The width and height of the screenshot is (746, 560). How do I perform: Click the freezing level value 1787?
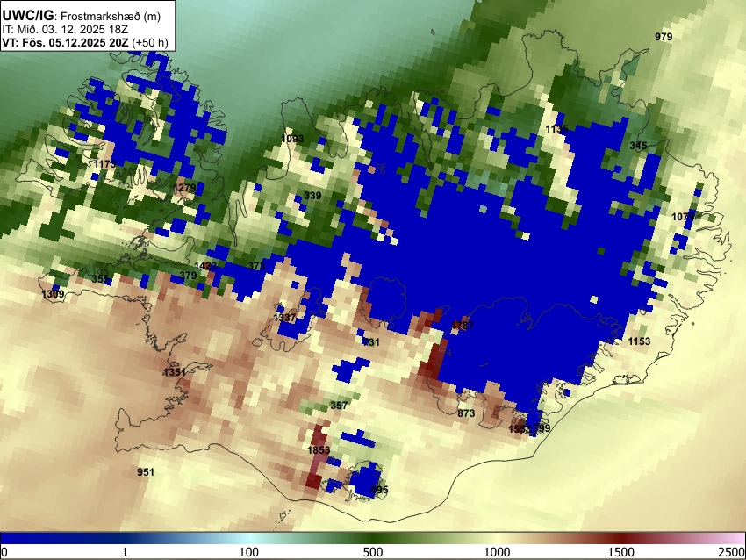pyautogui.click(x=463, y=326)
